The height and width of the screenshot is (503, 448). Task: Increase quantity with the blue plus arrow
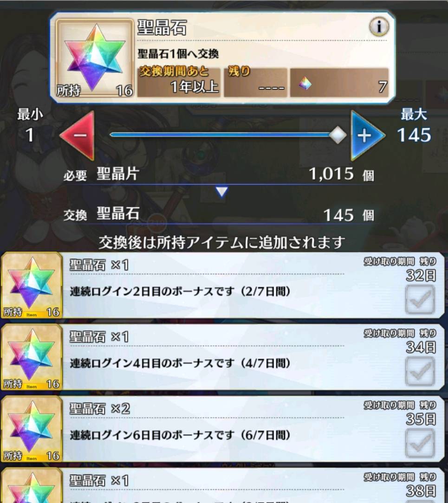coord(367,135)
